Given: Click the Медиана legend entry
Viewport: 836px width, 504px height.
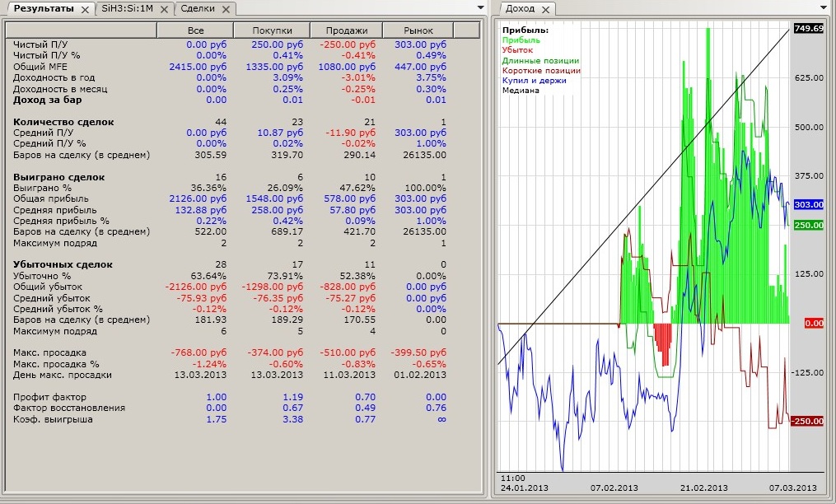Looking at the screenshot, I should (x=521, y=91).
